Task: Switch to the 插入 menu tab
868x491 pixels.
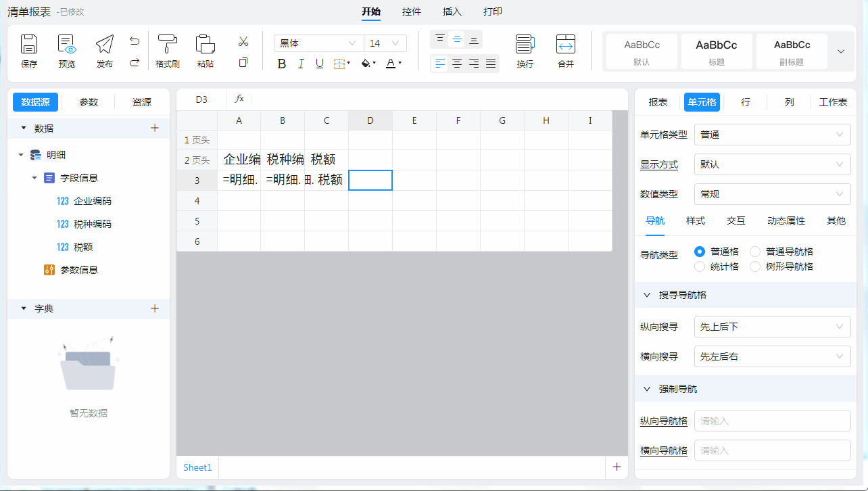Action: [x=452, y=11]
